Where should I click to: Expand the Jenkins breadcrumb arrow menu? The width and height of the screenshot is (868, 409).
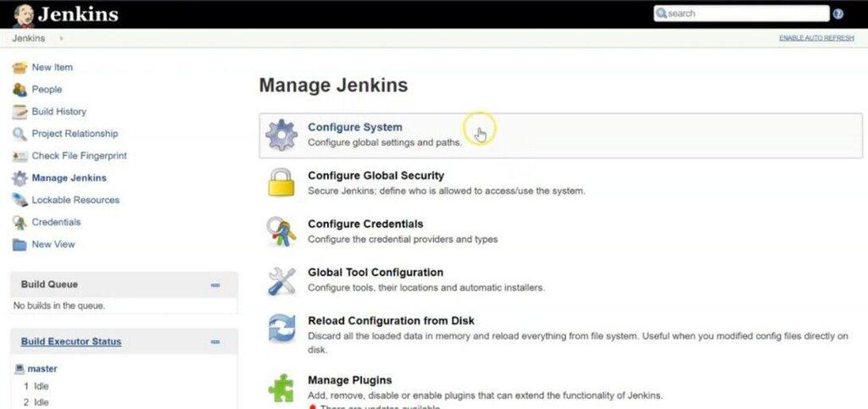[x=62, y=39]
